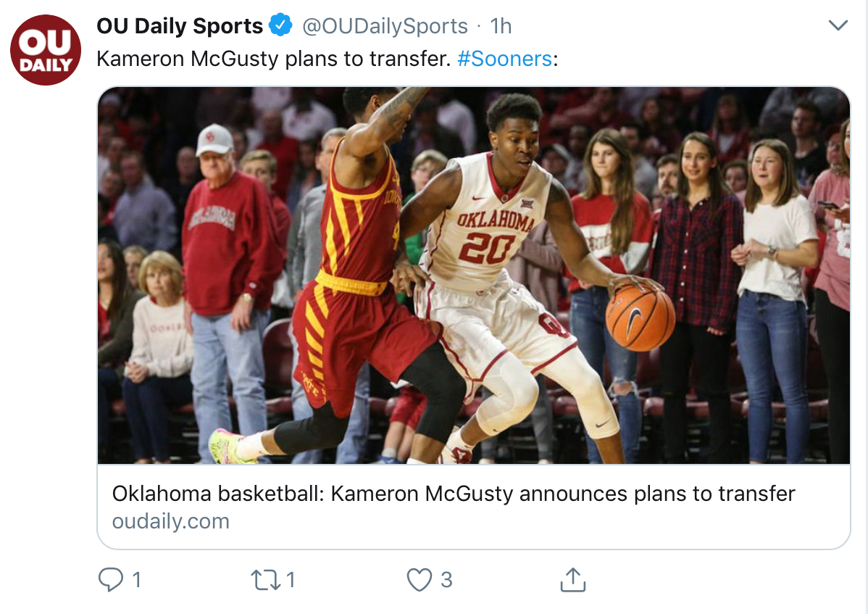
Task: Expand the tweet options chevron
Action: coord(838,25)
